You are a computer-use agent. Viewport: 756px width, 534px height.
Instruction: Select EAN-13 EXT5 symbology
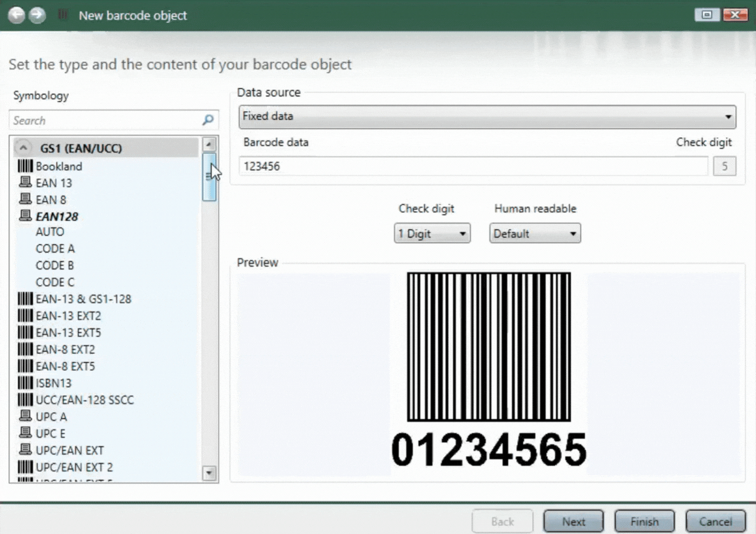(68, 333)
